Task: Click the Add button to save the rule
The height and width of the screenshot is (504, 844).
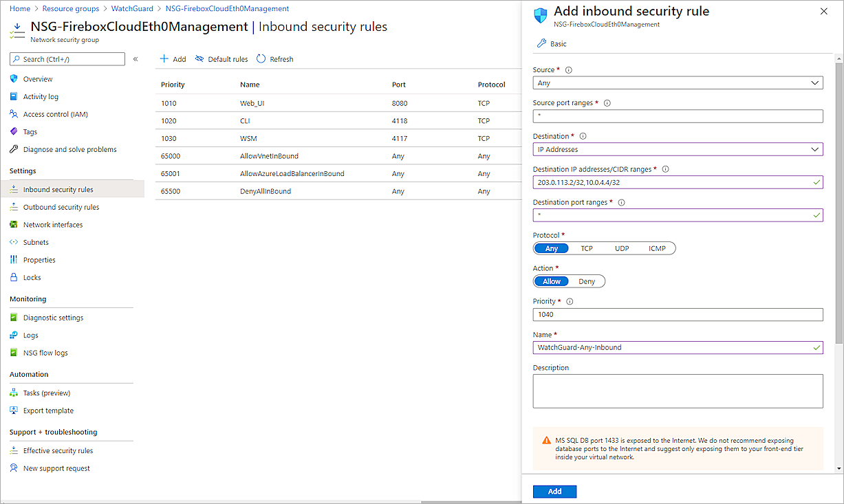Action: click(554, 491)
